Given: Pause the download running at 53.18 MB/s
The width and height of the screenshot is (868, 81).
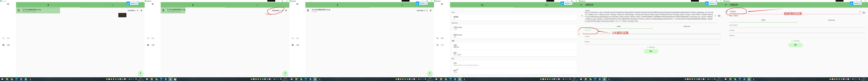Looking at the screenshot, I should (137, 10).
